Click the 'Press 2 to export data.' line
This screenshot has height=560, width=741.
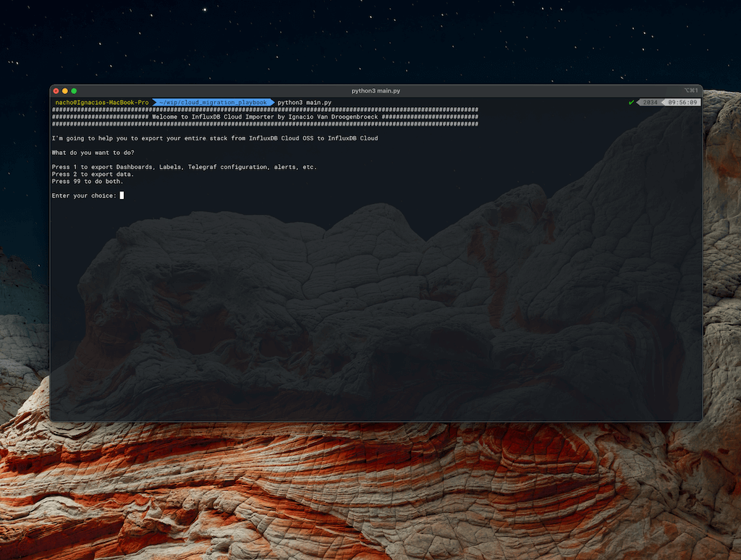93,174
